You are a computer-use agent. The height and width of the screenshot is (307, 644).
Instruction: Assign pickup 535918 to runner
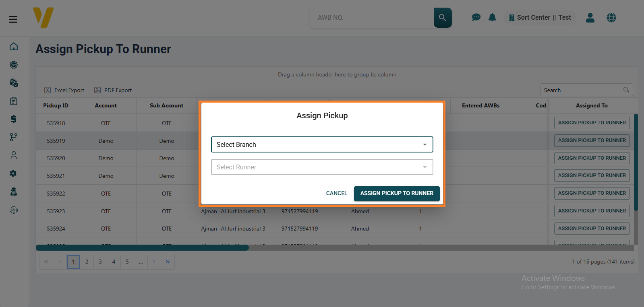[x=592, y=123]
